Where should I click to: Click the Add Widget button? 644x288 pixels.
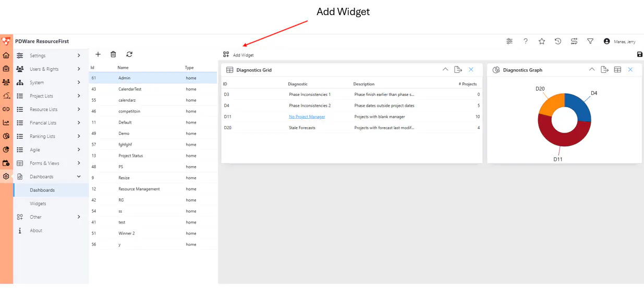point(238,55)
